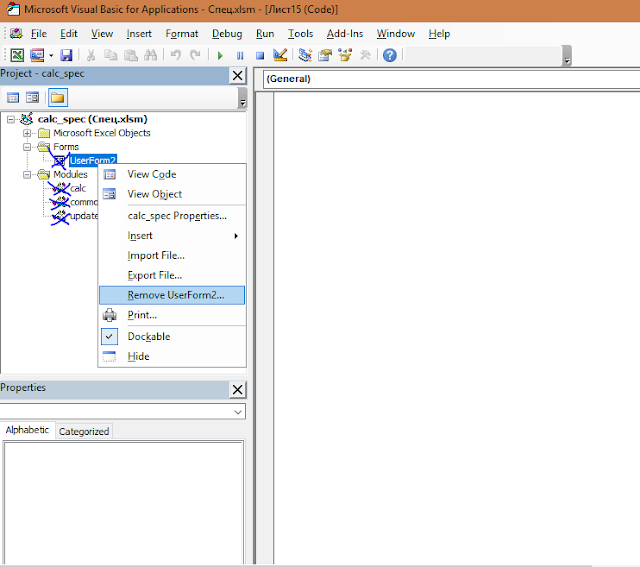This screenshot has width=640, height=567.
Task: Click Remove UserForm2 menu entry
Action: [x=172, y=295]
